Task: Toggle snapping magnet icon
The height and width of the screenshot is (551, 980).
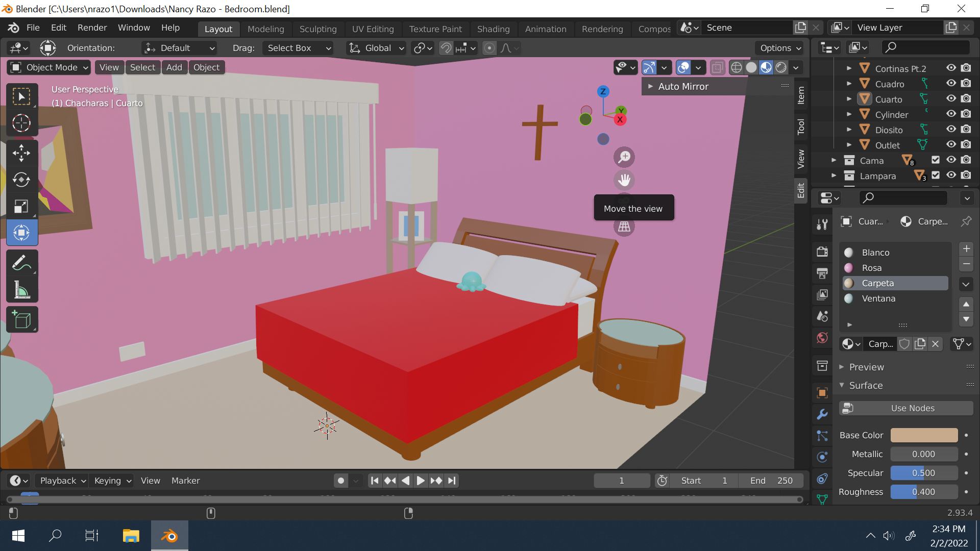Action: click(446, 48)
